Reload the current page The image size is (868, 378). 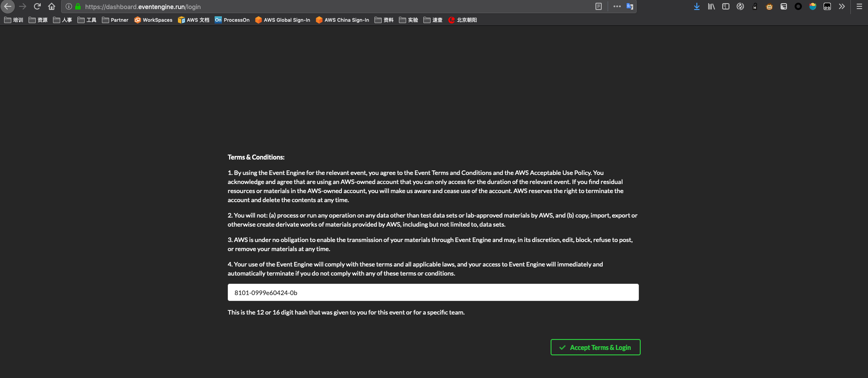coord(37,6)
